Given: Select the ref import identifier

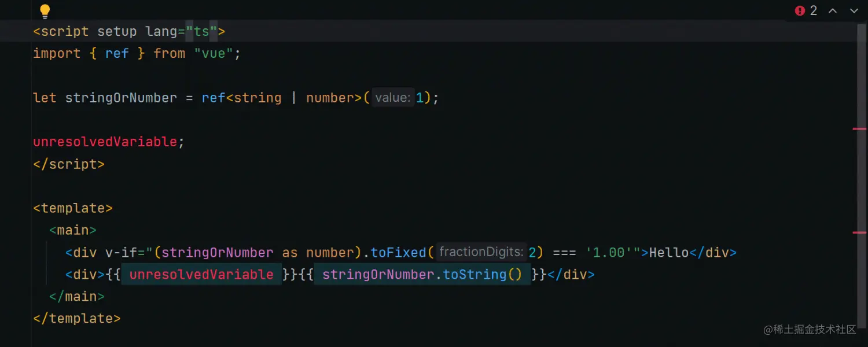Looking at the screenshot, I should tap(116, 53).
